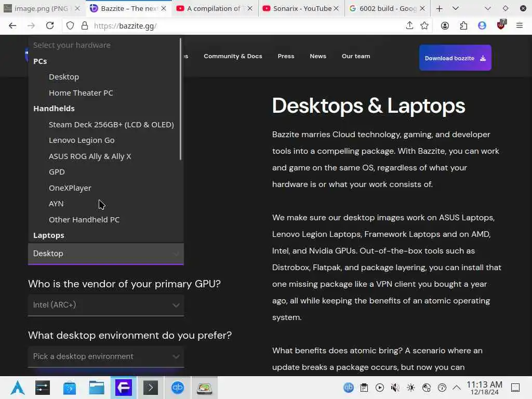Open the Pick a desktop environment dropdown
Viewport: 532px width, 399px height.
(x=106, y=356)
